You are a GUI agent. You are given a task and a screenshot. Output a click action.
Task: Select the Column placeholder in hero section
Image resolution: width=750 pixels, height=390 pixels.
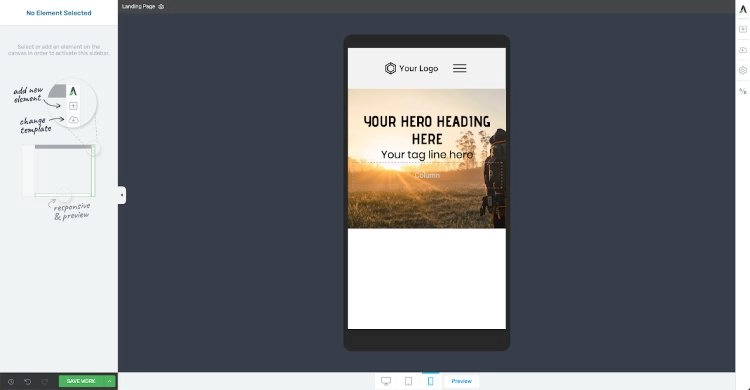pos(427,175)
